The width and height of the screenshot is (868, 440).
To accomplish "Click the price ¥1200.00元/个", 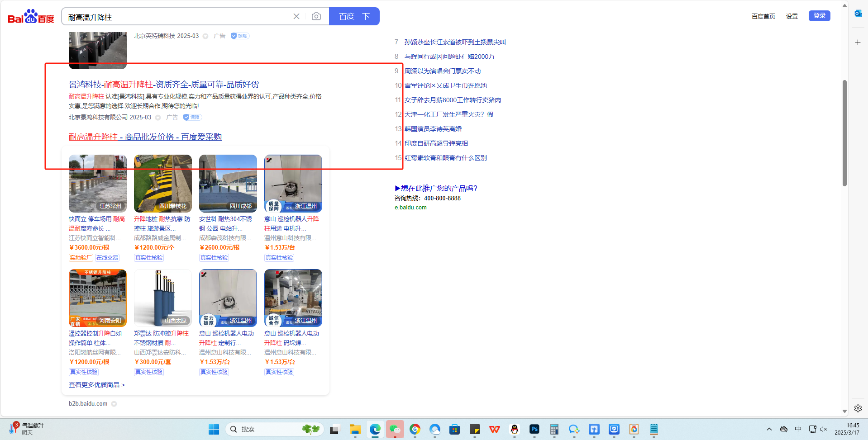I will (154, 247).
